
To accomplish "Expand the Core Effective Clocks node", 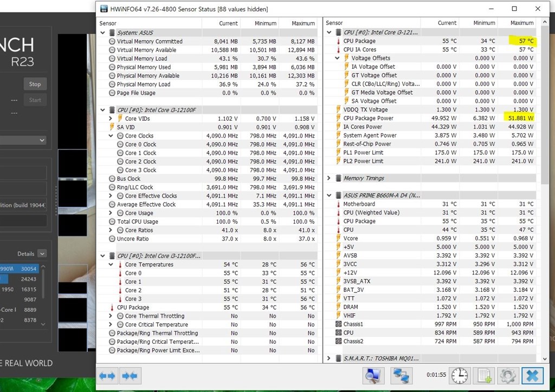I will [x=111, y=196].
